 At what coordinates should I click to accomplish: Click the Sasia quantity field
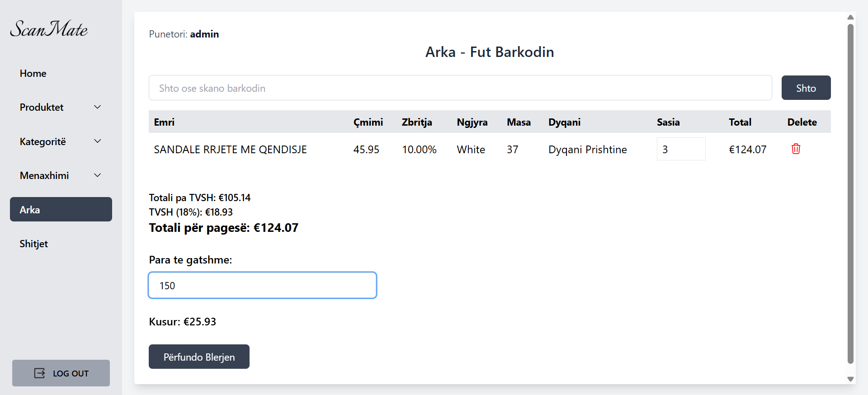[x=680, y=149]
